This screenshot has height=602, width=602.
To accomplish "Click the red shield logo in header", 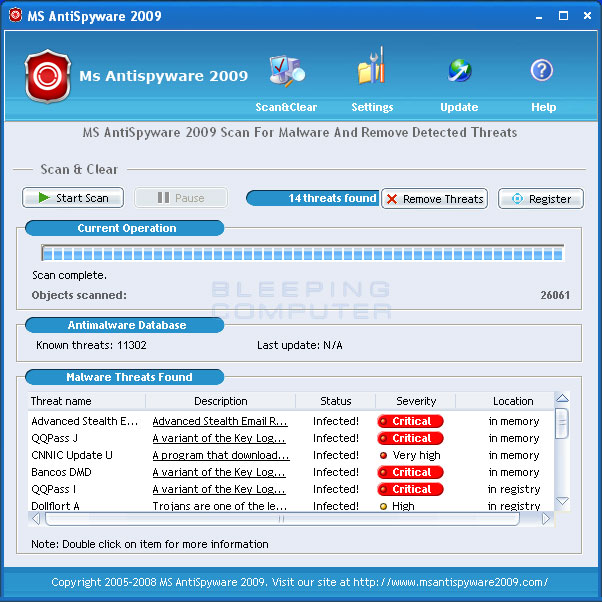I will [48, 76].
